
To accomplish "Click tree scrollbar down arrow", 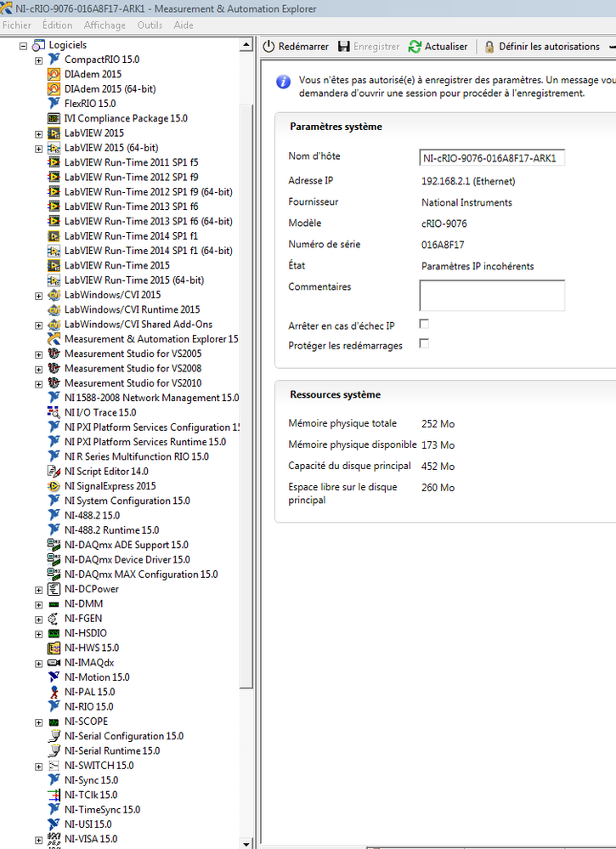I will 246,844.
